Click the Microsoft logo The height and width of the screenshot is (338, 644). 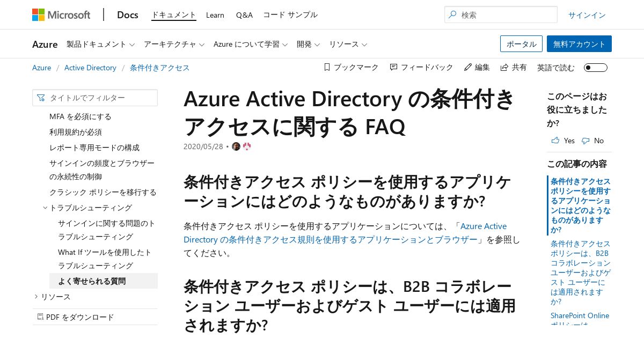(61, 14)
